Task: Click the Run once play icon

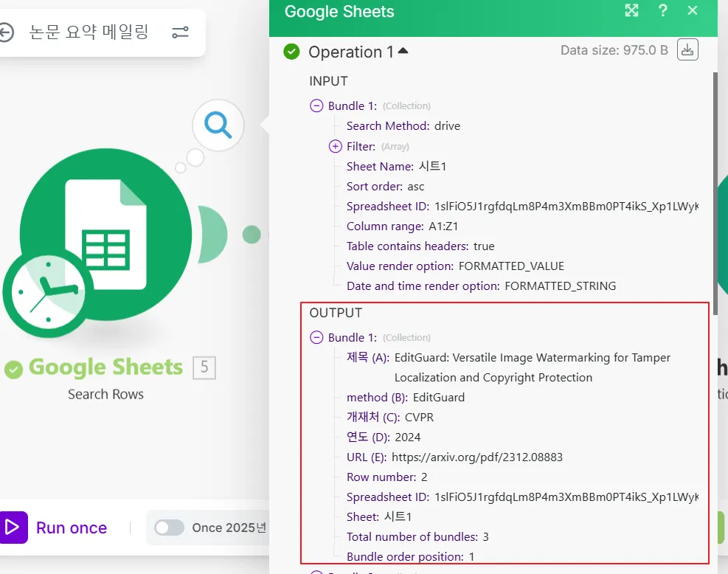Action: coord(12,528)
